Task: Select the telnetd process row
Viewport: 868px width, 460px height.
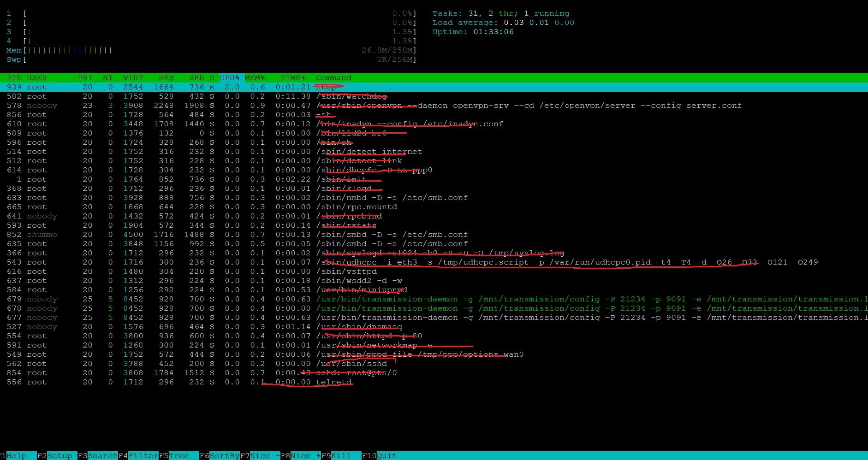Action: click(434, 382)
